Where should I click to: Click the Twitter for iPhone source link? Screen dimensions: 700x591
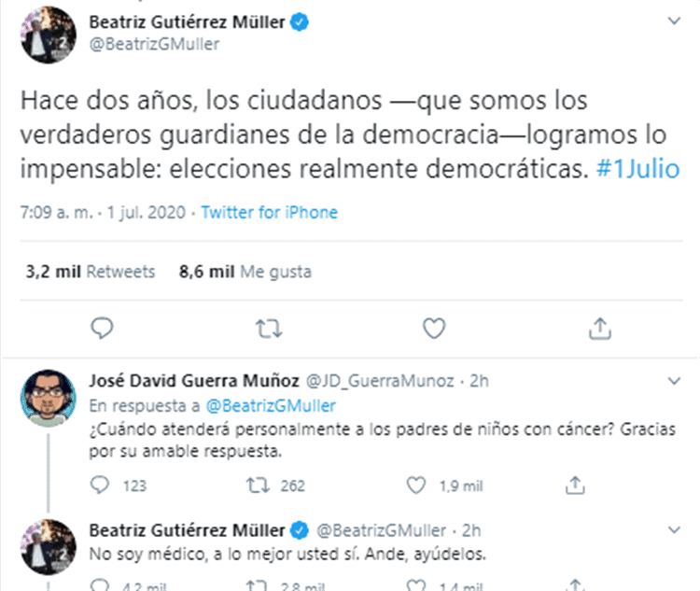[x=270, y=213]
